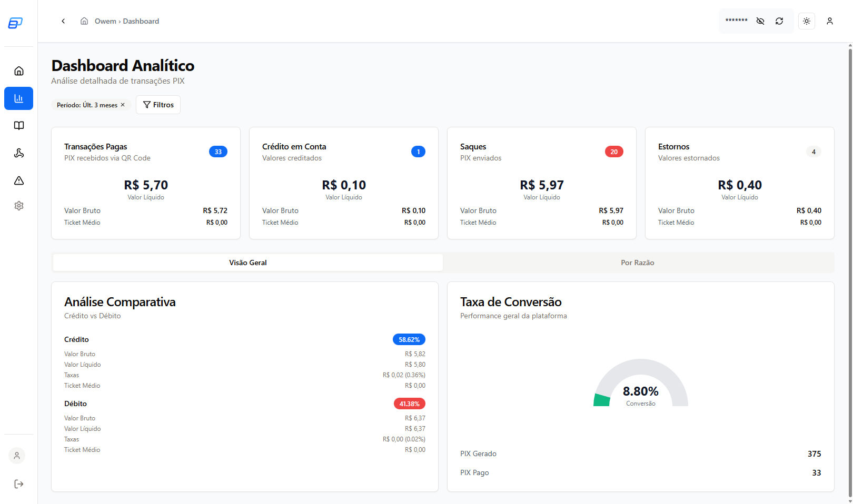Open the Filtros dropdown panel
Image resolution: width=853 pixels, height=504 pixels.
click(158, 105)
